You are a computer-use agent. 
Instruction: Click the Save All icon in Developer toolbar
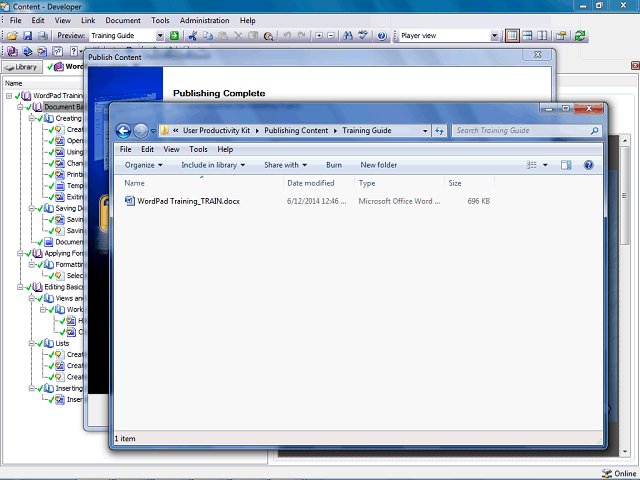pos(42,36)
